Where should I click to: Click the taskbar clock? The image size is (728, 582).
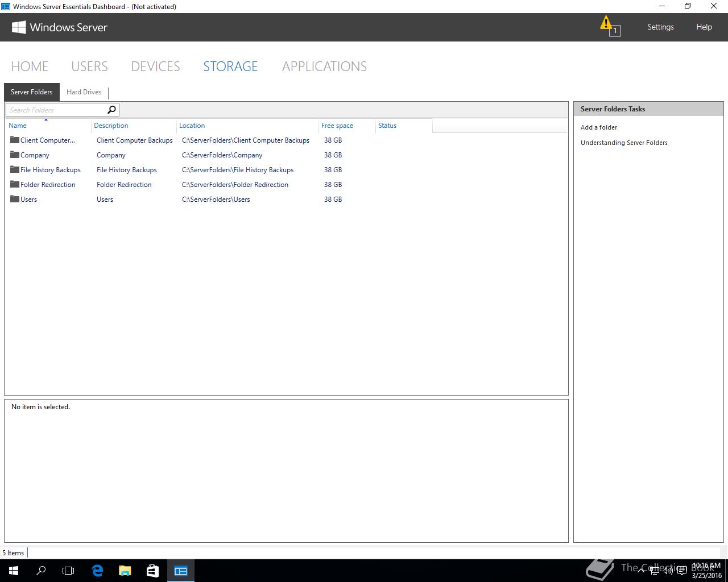(x=706, y=571)
